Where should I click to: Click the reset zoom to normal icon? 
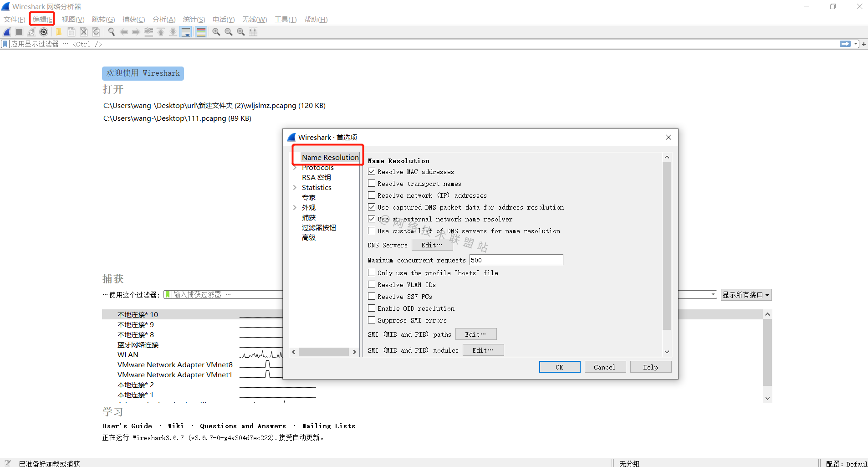click(241, 32)
